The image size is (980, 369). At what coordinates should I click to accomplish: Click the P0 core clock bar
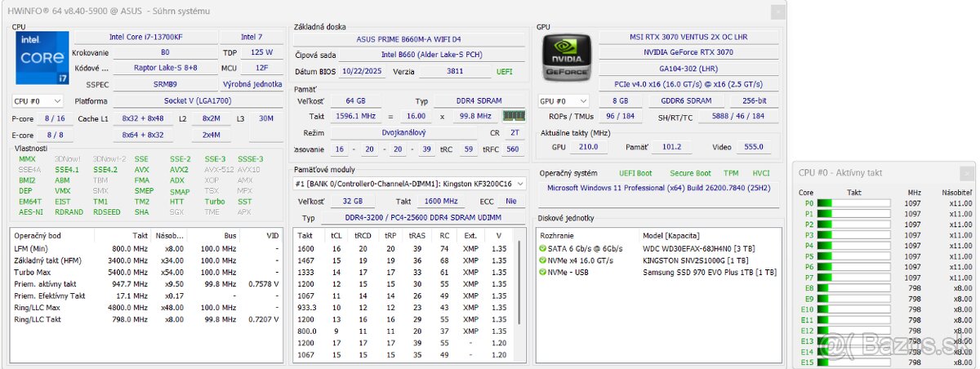click(x=853, y=203)
